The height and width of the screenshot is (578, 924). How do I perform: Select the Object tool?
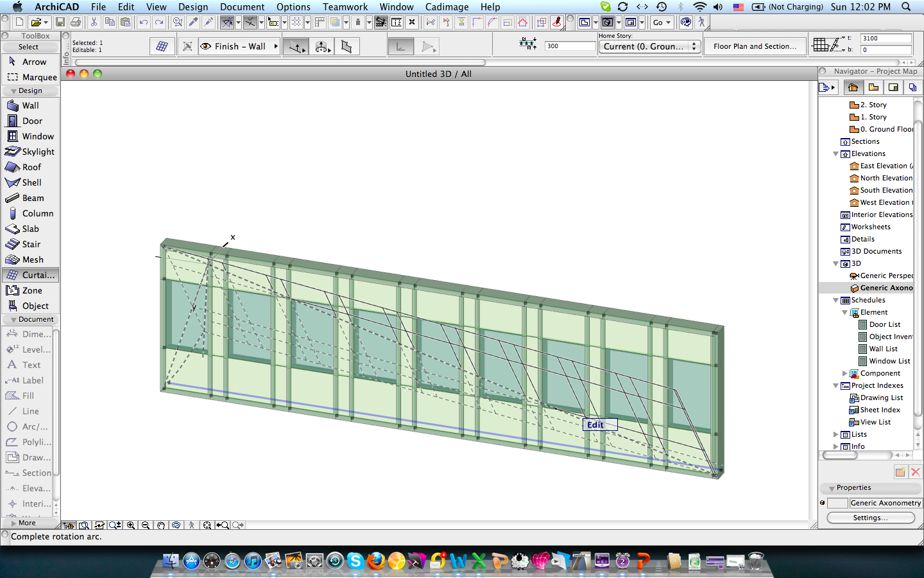(x=30, y=306)
